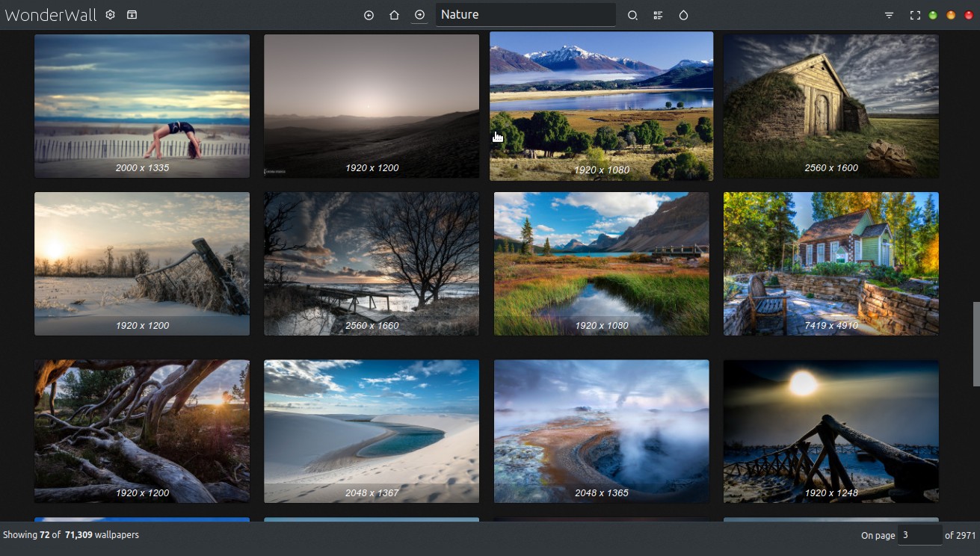Click the page number field showing 3
Screen dimensions: 980x556
click(x=919, y=535)
